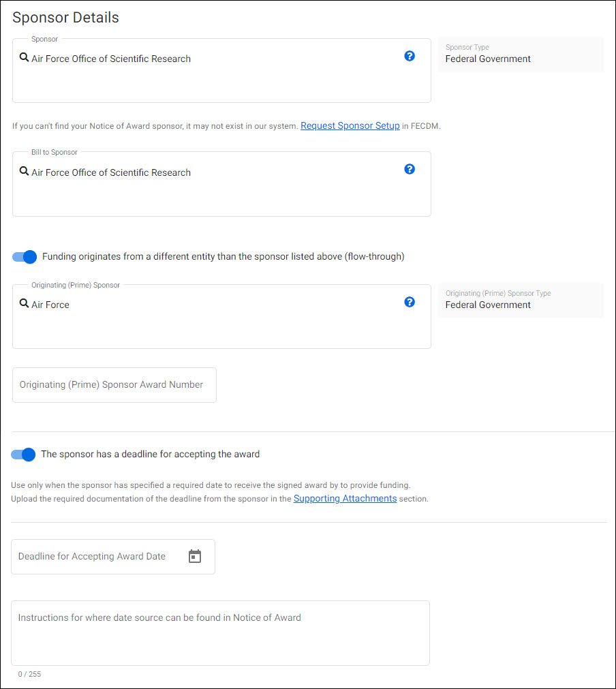Screen dimensions: 616x689
Task: Click the Originating (Prime) Sponsor Type field
Action: [x=487, y=305]
